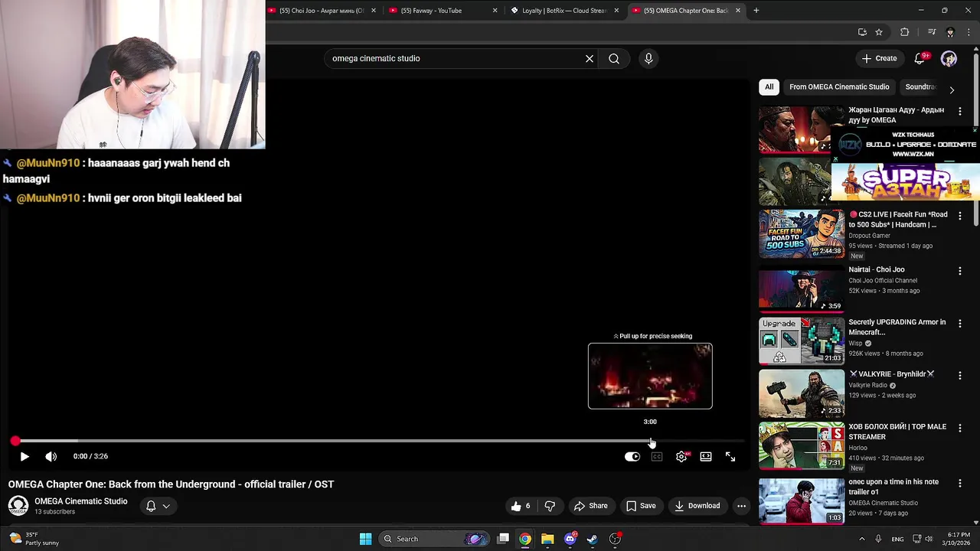The width and height of the screenshot is (980, 551).
Task: Show hidden system tray icons
Action: [861, 539]
